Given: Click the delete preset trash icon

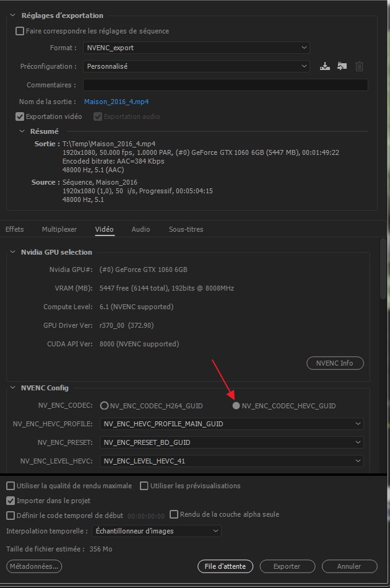Looking at the screenshot, I should (359, 66).
